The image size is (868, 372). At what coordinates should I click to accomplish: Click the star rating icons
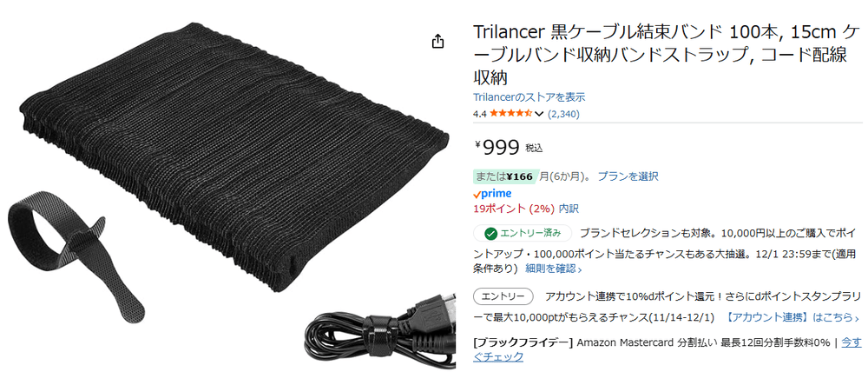pos(511,114)
